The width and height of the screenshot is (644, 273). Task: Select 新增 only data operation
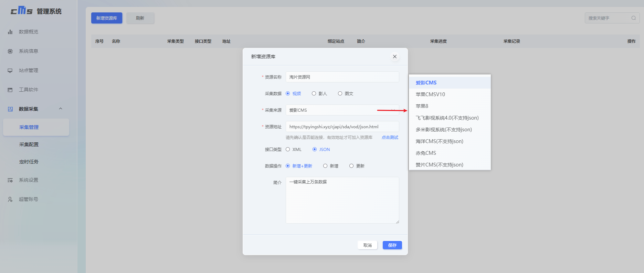click(x=331, y=166)
